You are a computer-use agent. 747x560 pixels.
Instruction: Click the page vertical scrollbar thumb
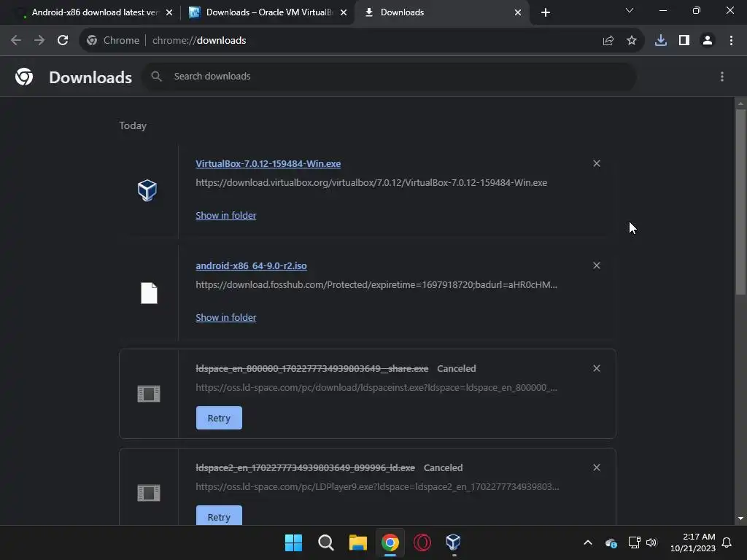pos(740,203)
